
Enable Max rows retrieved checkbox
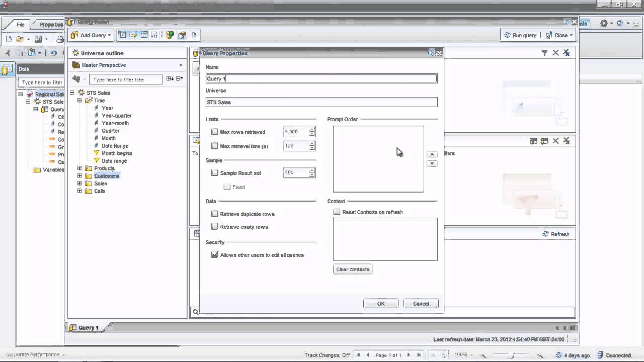215,132
